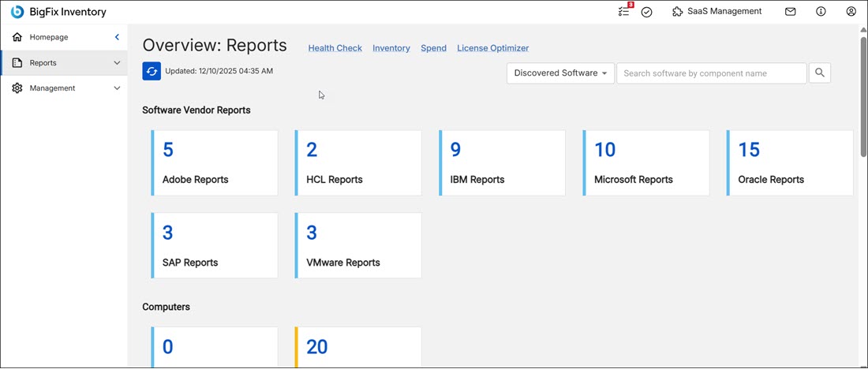
Task: Open the user profile icon
Action: pyautogui.click(x=851, y=12)
